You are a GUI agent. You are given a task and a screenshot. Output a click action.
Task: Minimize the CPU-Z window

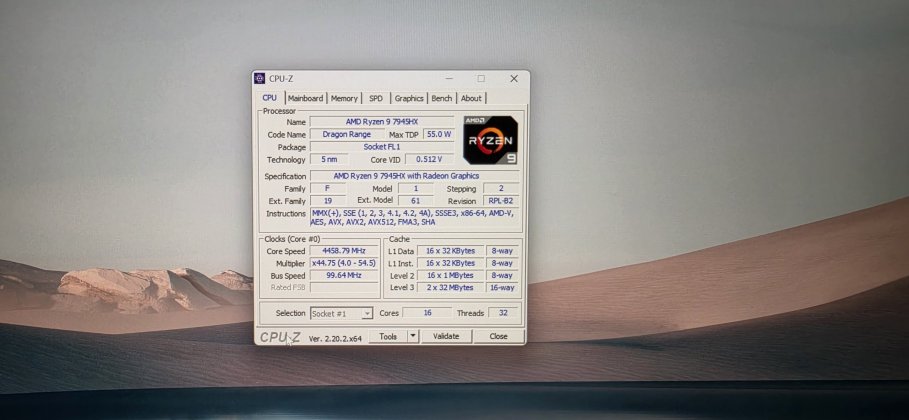coord(449,78)
